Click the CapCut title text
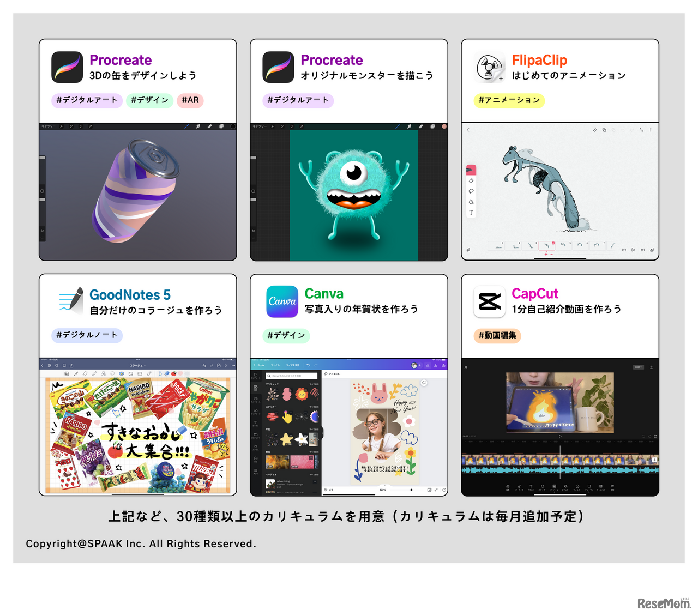Viewport: 698px width, 616px height. (535, 294)
